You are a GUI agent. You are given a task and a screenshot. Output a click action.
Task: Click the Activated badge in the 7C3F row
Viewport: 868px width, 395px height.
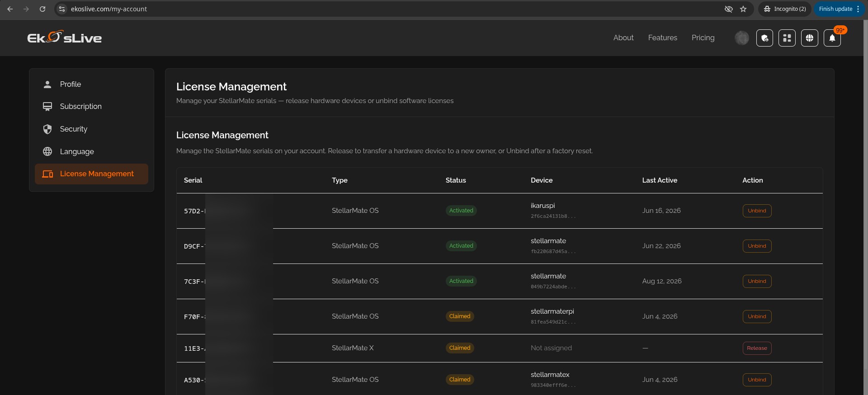coord(461,281)
